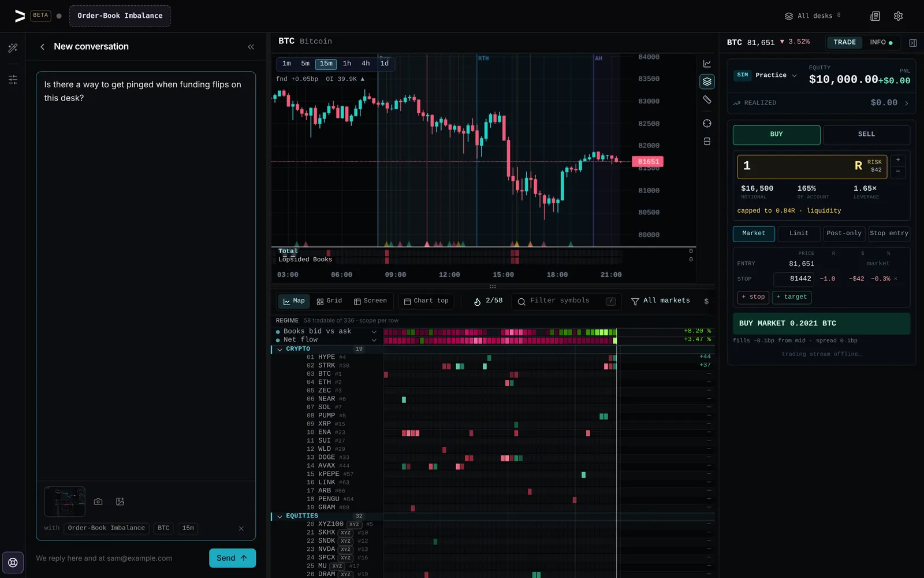924x578 pixels.
Task: Collapse the conversation panel with double chevron
Action: coord(251,47)
